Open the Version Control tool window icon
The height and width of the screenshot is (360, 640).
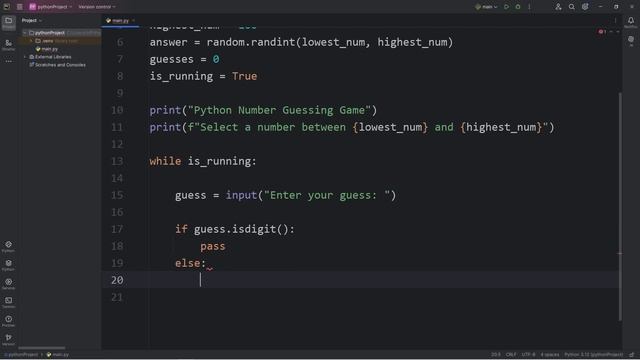[9, 339]
